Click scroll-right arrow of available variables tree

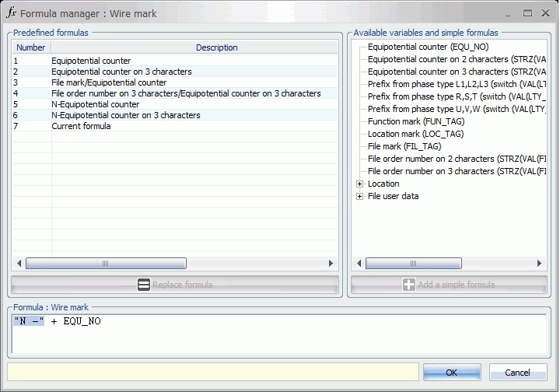pos(539,264)
